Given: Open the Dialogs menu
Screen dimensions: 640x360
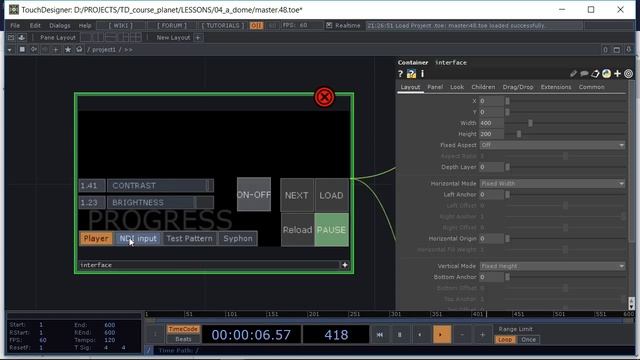Looking at the screenshot, I should click(60, 25).
